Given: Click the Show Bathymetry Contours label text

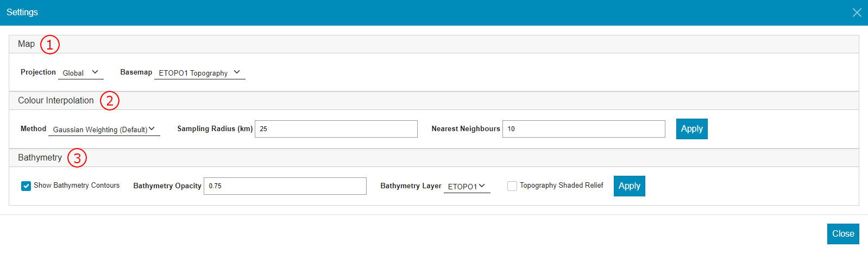Looking at the screenshot, I should 77,186.
